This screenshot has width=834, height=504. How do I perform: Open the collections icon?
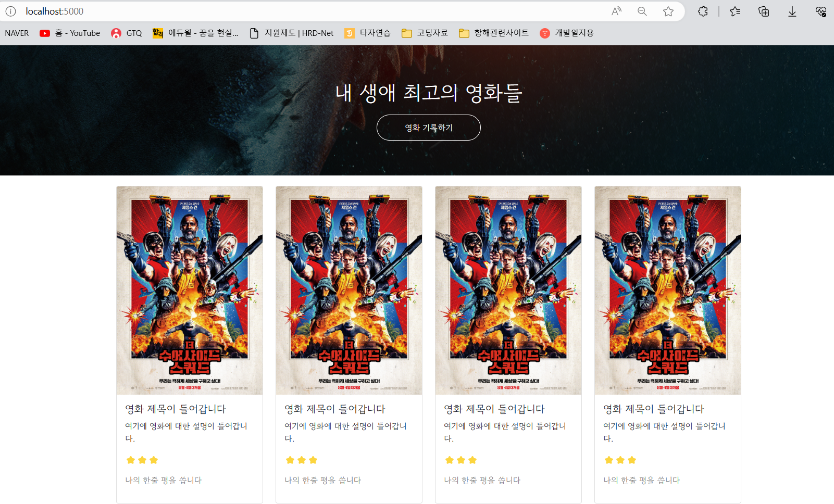764,11
